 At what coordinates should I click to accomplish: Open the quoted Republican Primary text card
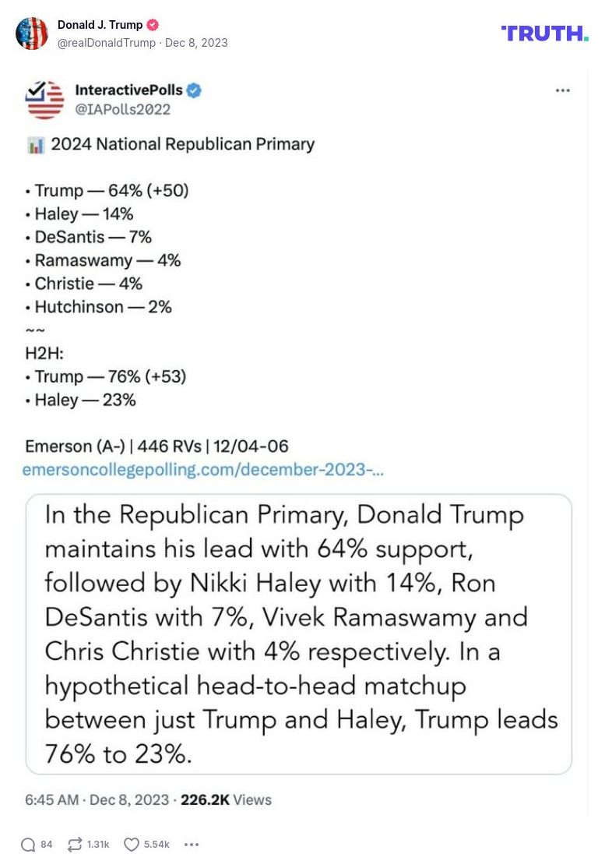299,634
